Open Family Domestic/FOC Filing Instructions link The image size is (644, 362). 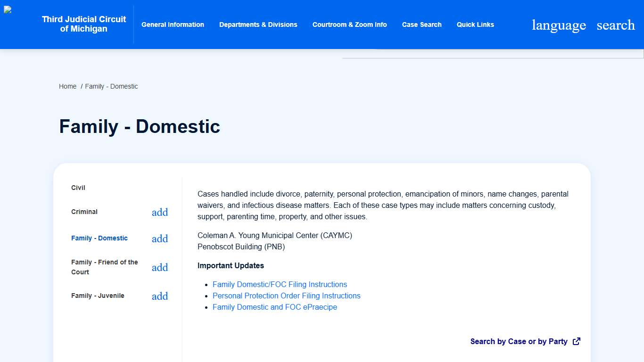[280, 284]
